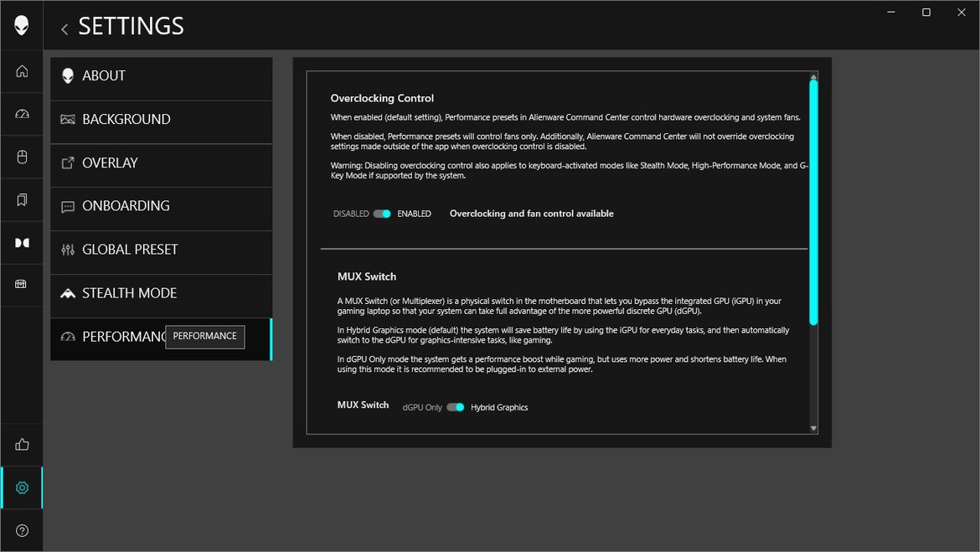The image size is (980, 552).
Task: Open the Dolby audio sidebar icon
Action: pyautogui.click(x=22, y=243)
